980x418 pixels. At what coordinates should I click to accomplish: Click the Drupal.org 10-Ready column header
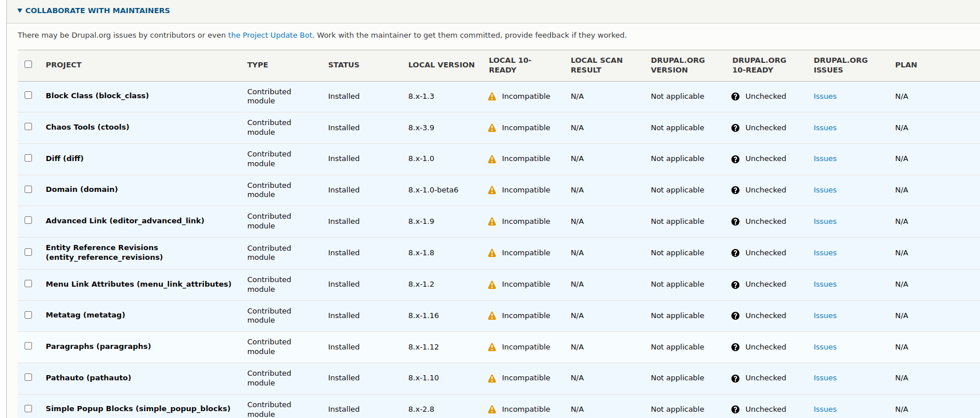[759, 65]
